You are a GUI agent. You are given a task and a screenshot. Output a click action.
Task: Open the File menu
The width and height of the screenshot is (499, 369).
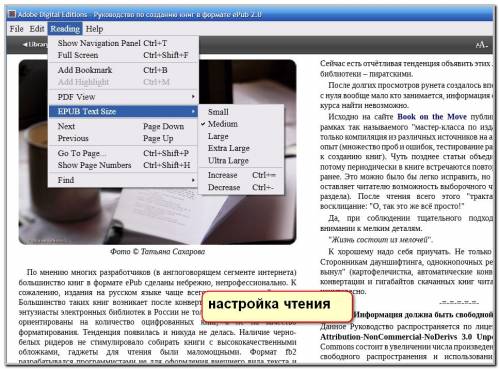(x=16, y=29)
